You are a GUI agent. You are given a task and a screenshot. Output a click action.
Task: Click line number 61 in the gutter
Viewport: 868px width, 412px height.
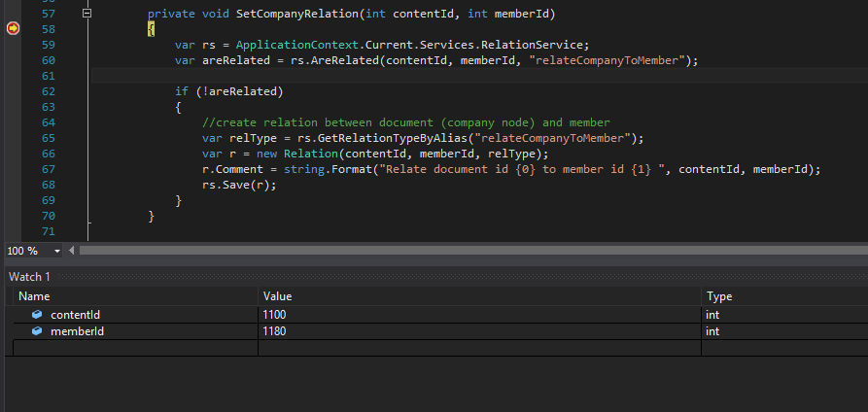(x=49, y=76)
